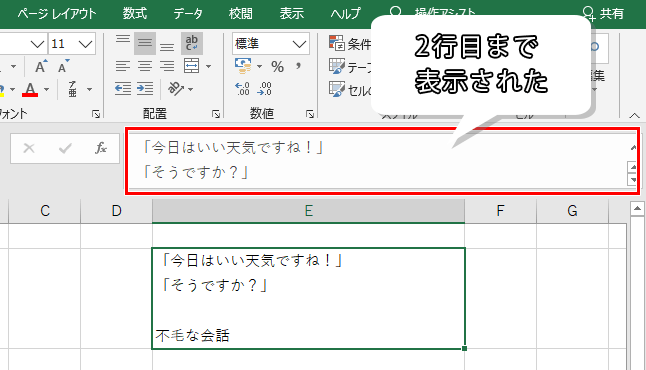646x370 pixels.
Task: Open the orientation dropdown arrow
Action: (x=190, y=89)
